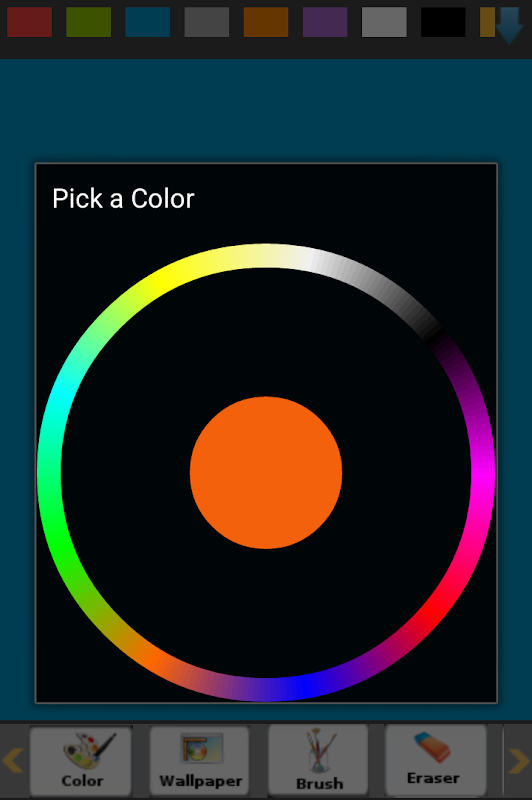This screenshot has height=800, width=532.
Task: Pick the teal blue swatch
Action: click(x=147, y=22)
